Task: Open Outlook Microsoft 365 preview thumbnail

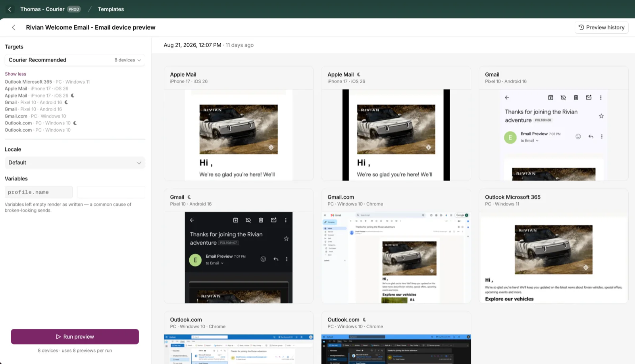Action: (x=554, y=258)
